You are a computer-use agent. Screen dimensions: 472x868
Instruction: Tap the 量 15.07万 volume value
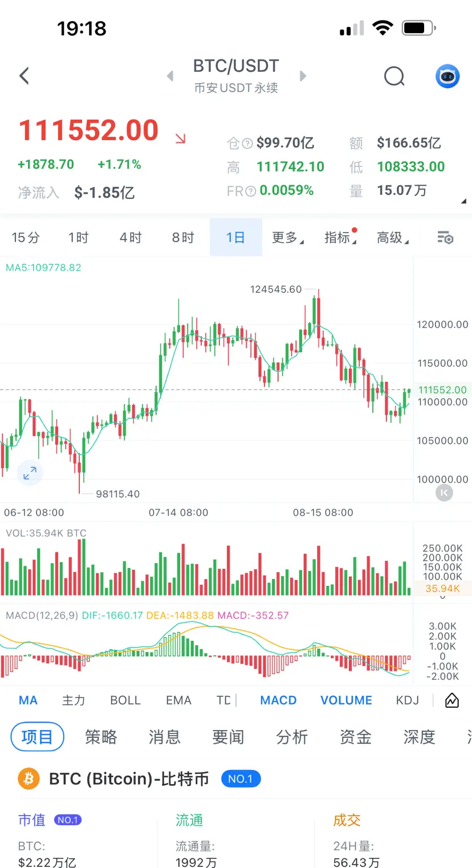(x=402, y=191)
